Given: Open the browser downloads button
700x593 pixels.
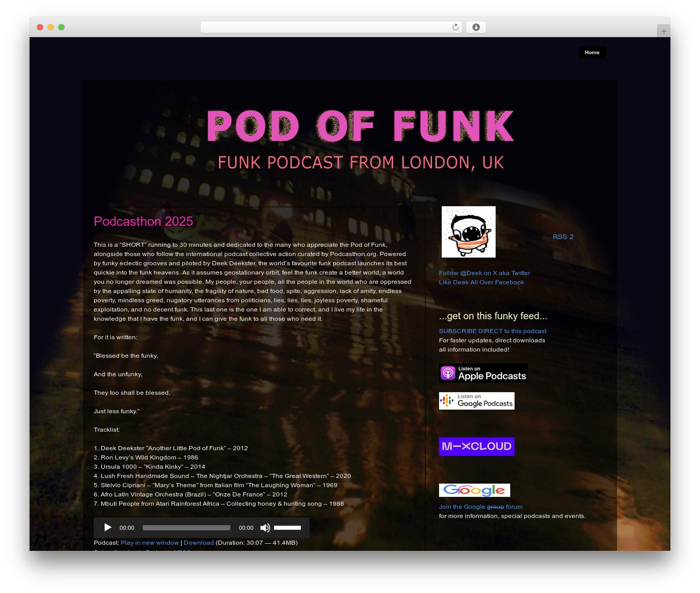Looking at the screenshot, I should (x=476, y=27).
